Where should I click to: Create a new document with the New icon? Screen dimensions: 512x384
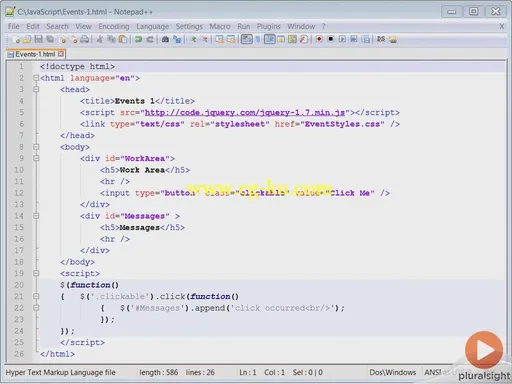click(16, 39)
